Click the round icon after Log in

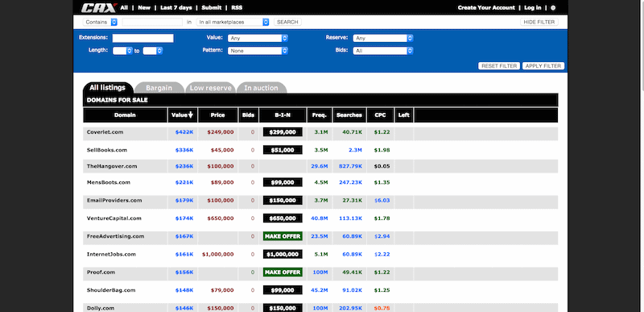pyautogui.click(x=553, y=8)
